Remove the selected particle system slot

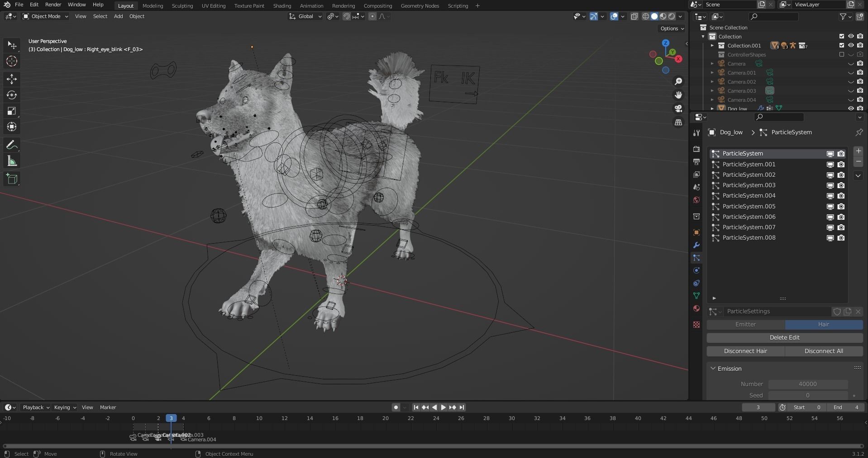tap(858, 161)
